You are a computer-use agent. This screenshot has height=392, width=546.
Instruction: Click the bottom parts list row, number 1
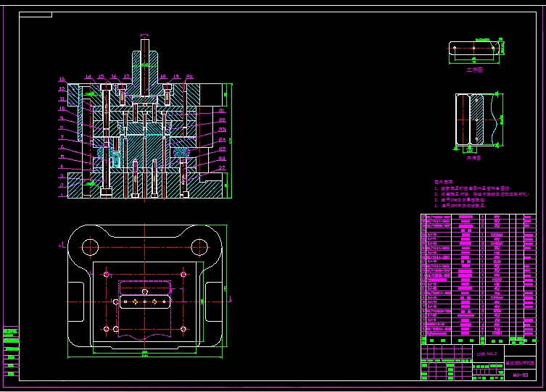479,333
